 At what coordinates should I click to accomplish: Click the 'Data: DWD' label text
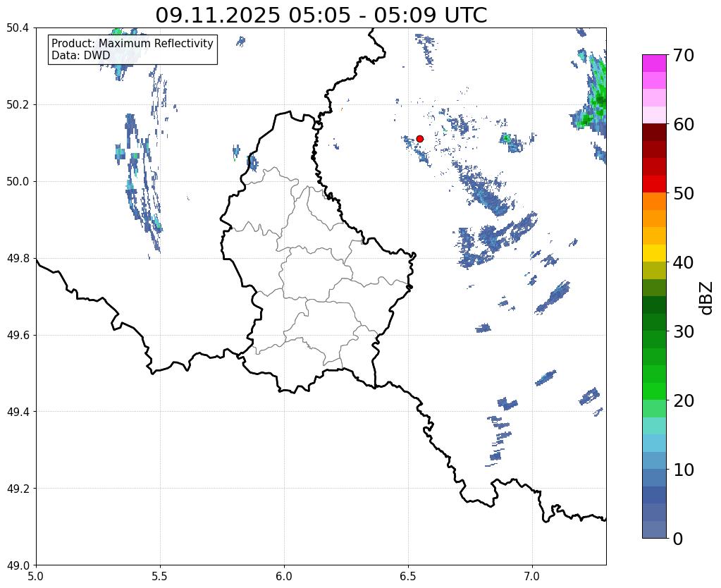coord(81,56)
